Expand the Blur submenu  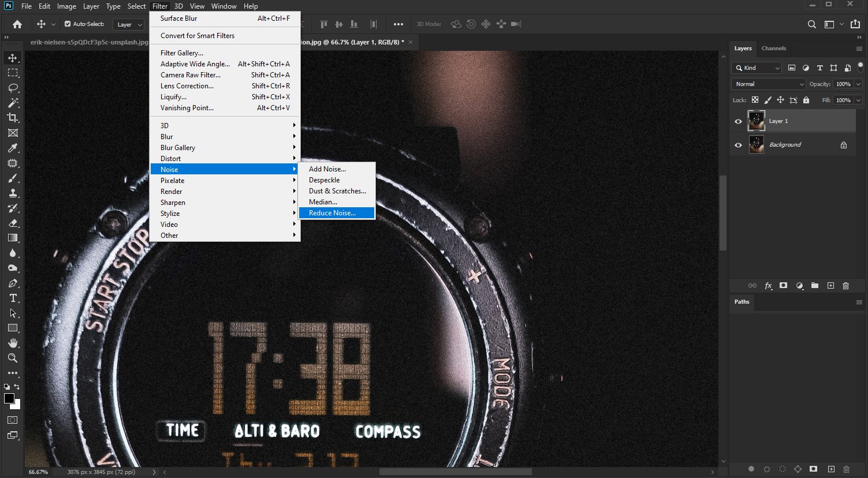(x=225, y=137)
